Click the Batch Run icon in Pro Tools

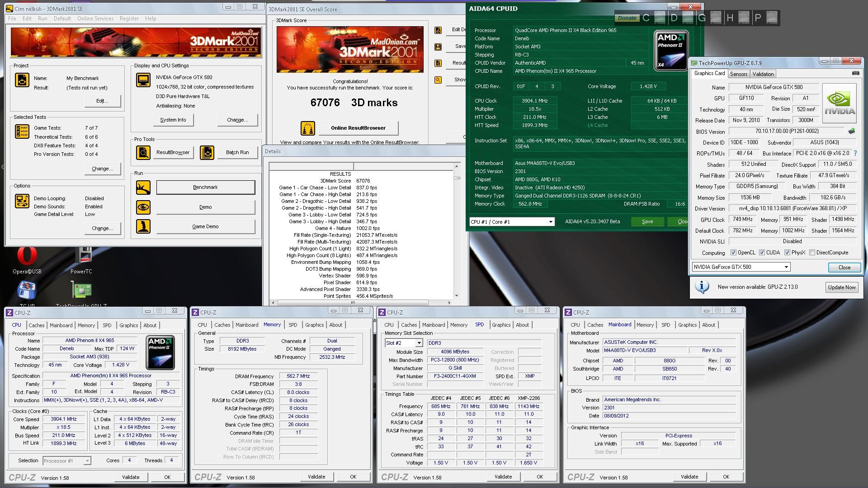[207, 152]
